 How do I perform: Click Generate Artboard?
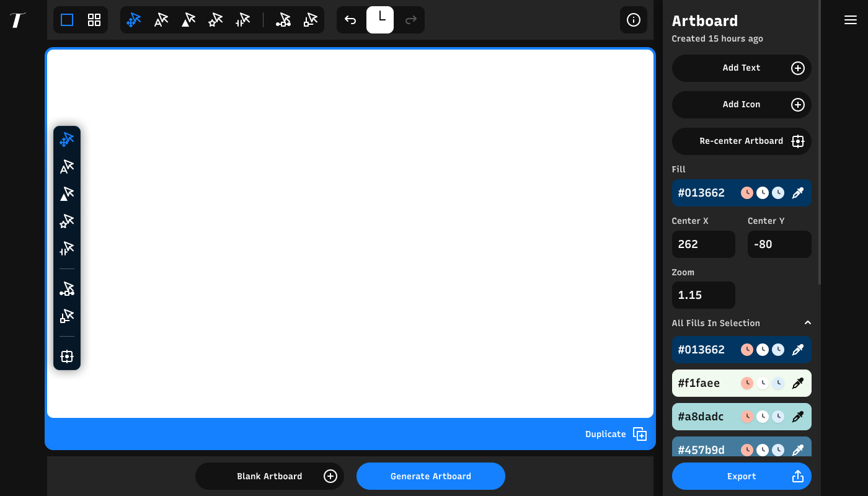(430, 476)
